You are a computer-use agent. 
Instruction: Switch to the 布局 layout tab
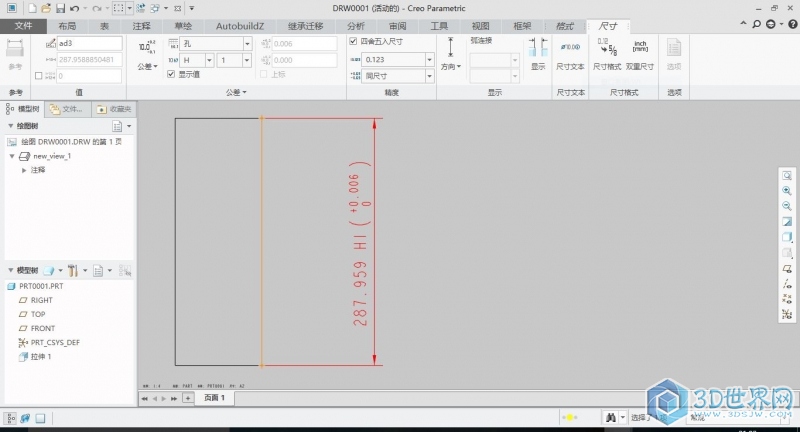(67, 26)
